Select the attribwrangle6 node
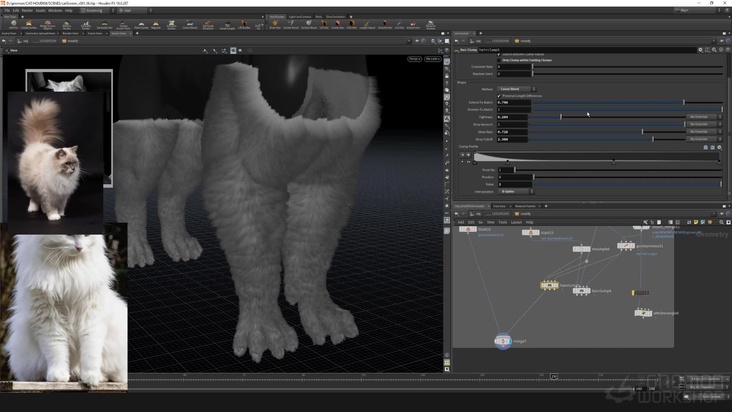732x412 pixels. [x=643, y=312]
